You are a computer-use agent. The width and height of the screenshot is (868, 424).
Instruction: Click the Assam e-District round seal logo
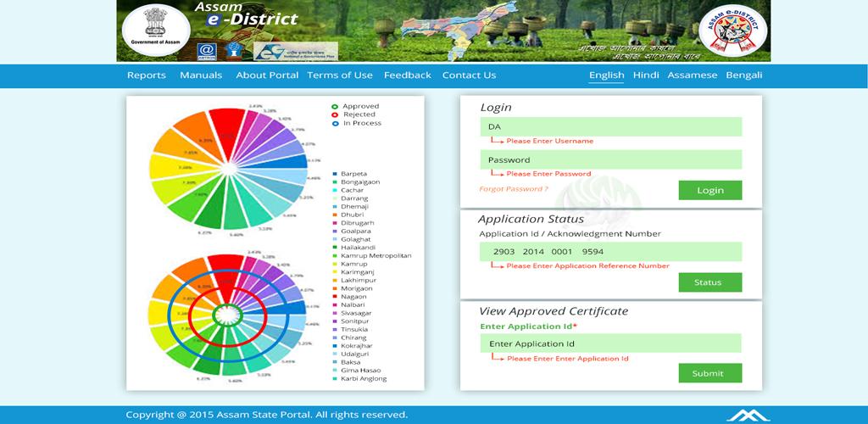(733, 30)
